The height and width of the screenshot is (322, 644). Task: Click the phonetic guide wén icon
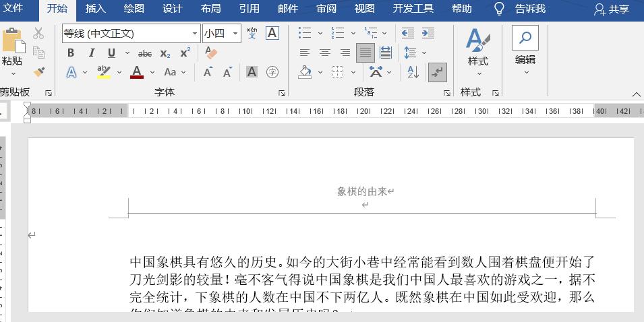252,33
